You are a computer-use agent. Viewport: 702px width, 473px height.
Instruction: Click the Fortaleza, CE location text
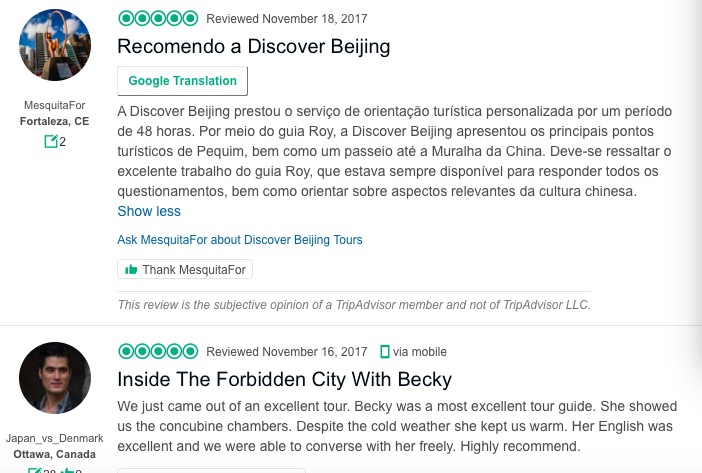pos(55,121)
